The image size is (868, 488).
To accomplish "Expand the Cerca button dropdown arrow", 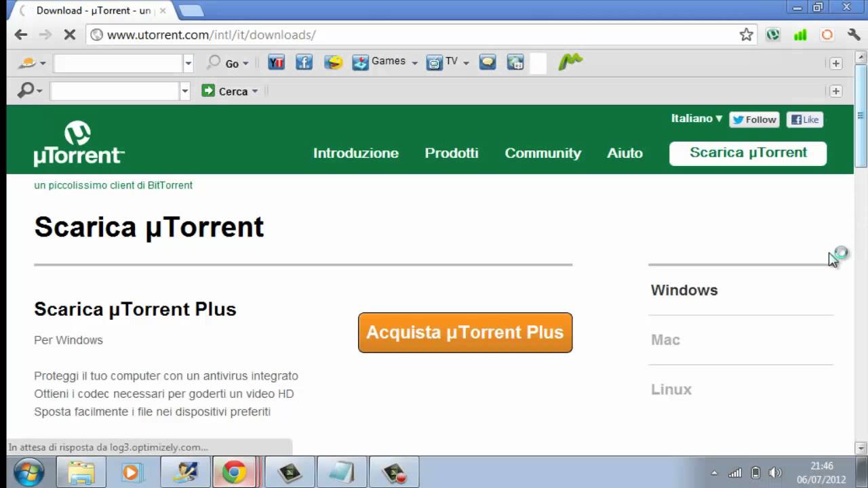I will [x=254, y=91].
